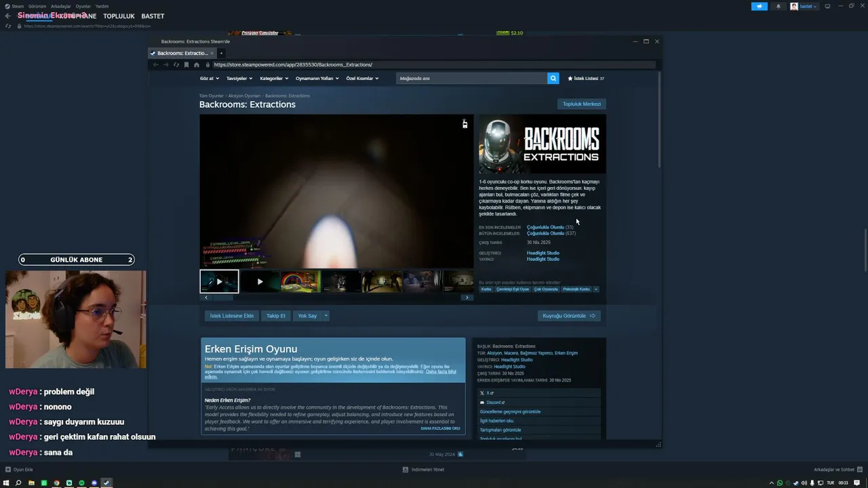The height and width of the screenshot is (488, 868).
Task: Expand the Oynamanın Yolları dropdown
Action: [317, 78]
